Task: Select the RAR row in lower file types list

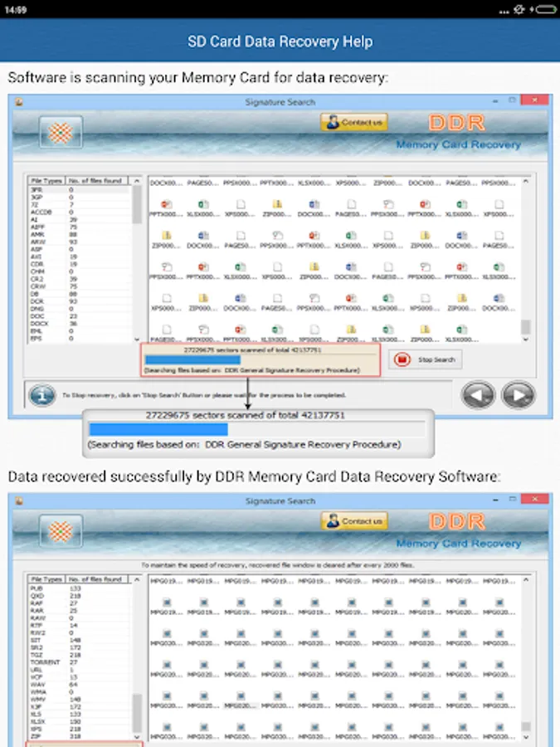Action: click(x=79, y=610)
